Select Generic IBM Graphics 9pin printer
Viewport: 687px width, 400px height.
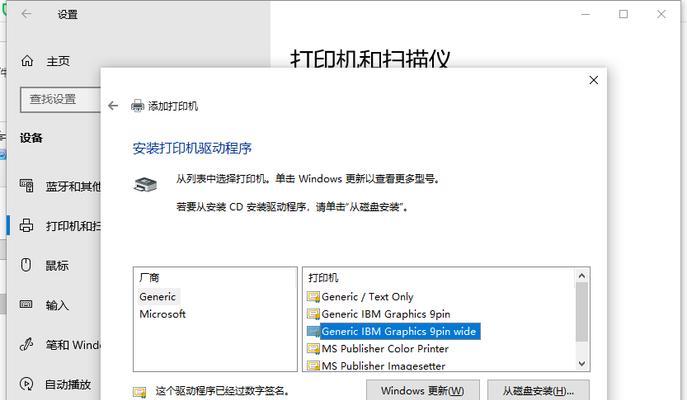[386, 314]
